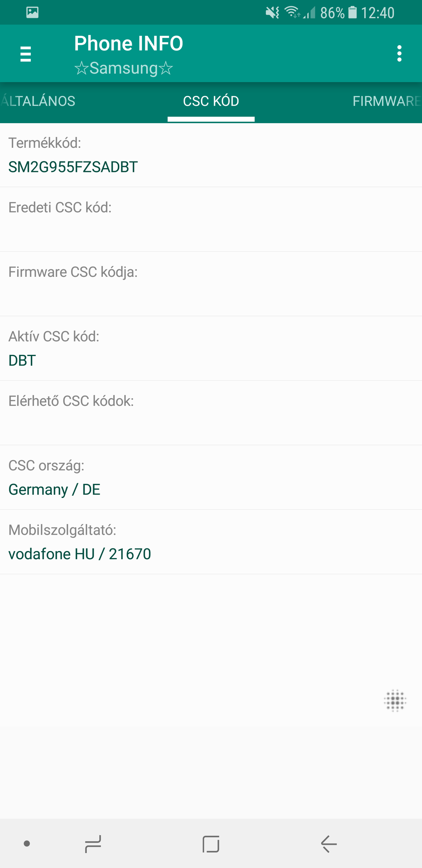
Task: Open the hamburger navigation menu
Action: click(x=25, y=54)
